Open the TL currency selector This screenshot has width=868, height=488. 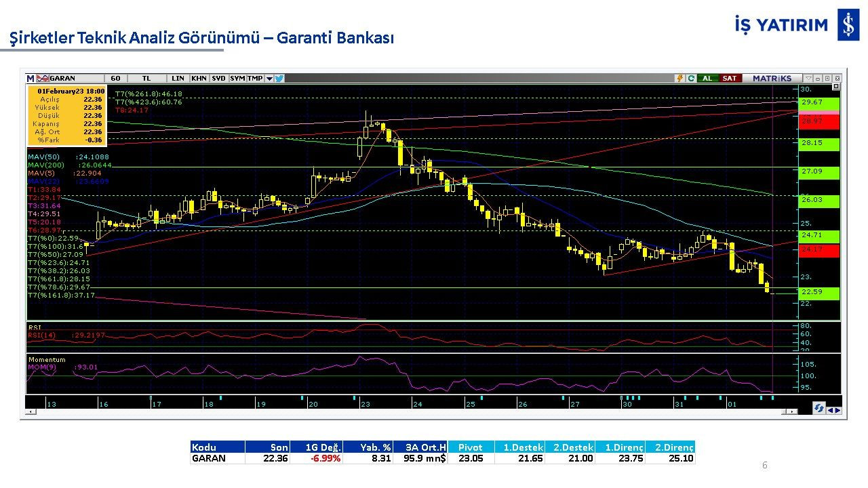pyautogui.click(x=146, y=78)
